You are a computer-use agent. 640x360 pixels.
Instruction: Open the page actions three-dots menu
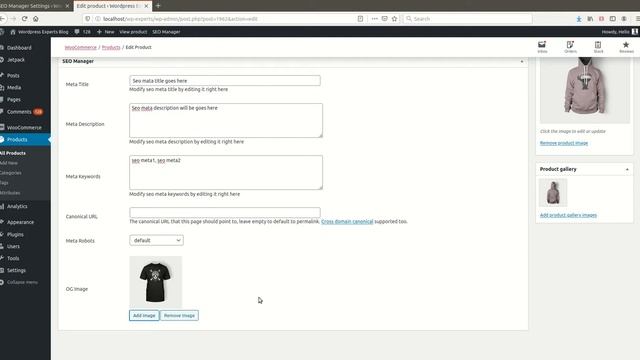click(375, 19)
